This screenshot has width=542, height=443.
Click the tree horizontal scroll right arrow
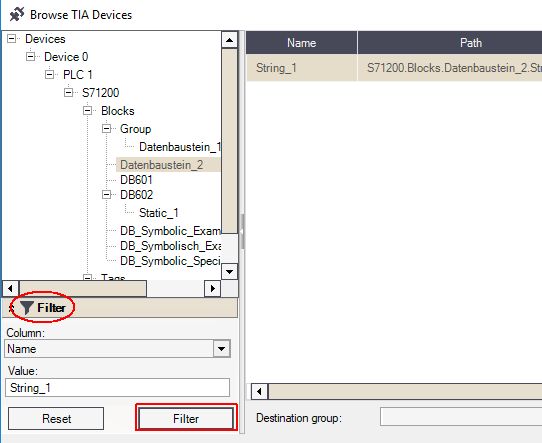point(213,288)
